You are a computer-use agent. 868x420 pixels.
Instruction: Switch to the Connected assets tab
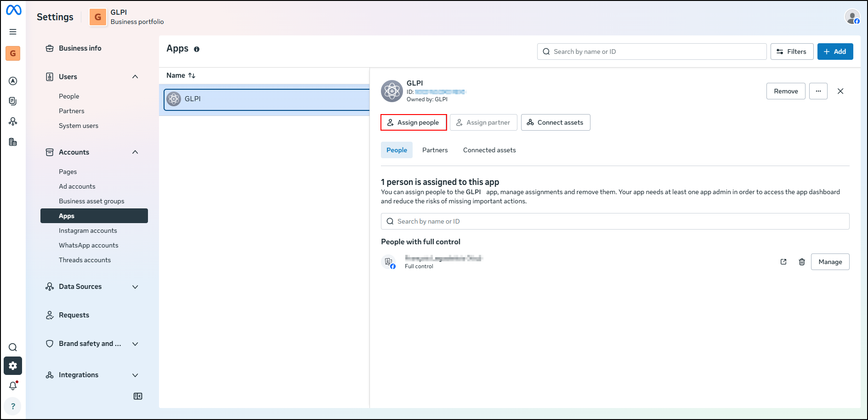click(489, 150)
